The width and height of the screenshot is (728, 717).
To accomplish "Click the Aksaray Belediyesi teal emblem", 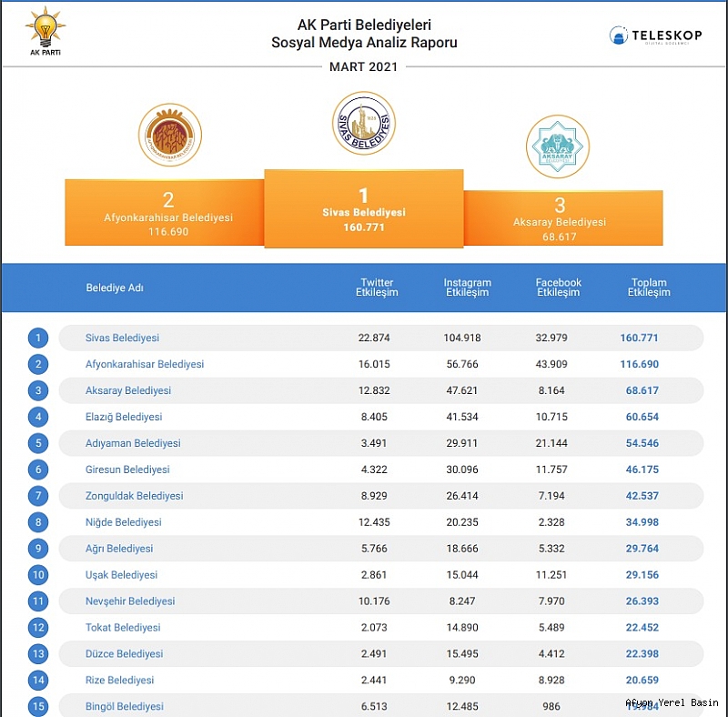I will pyautogui.click(x=557, y=146).
